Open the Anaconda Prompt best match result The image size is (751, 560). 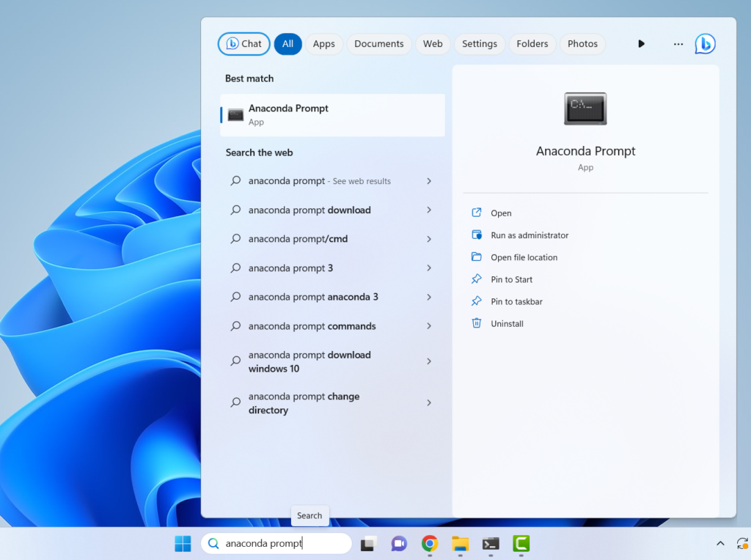332,115
